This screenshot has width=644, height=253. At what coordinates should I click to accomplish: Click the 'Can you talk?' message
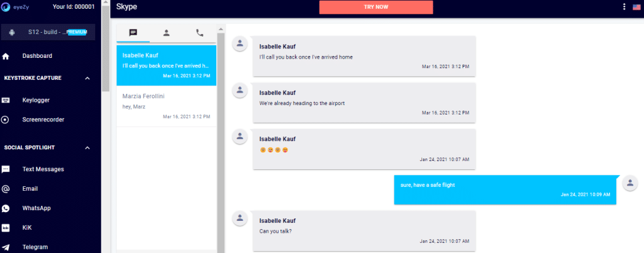click(364, 231)
